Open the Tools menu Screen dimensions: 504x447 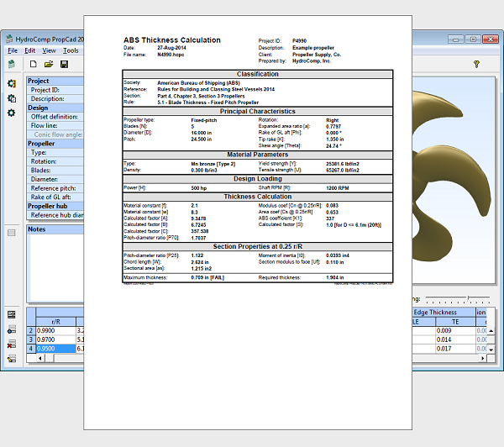coord(71,50)
